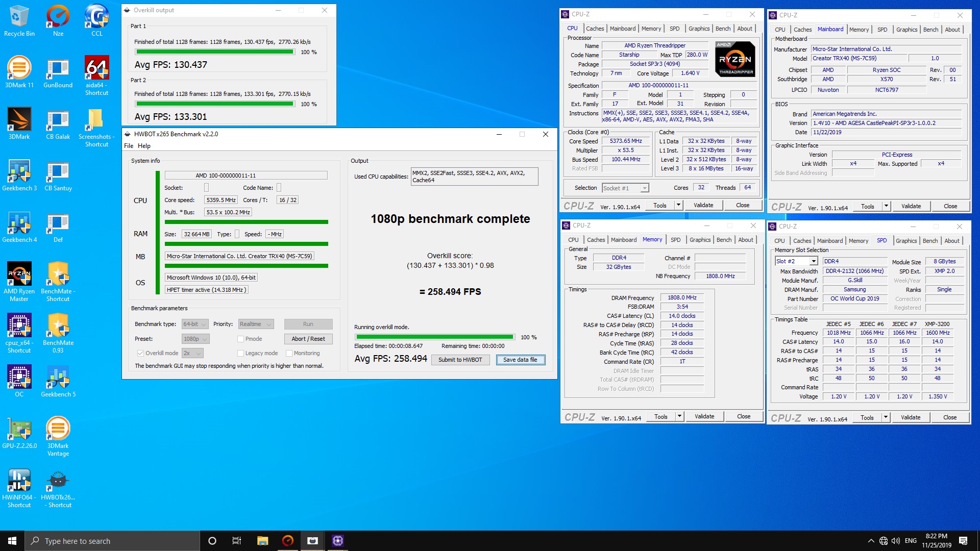Expand the Tools arrow in CPU tab window
Image resolution: width=980 pixels, height=551 pixels.
pyautogui.click(x=678, y=205)
